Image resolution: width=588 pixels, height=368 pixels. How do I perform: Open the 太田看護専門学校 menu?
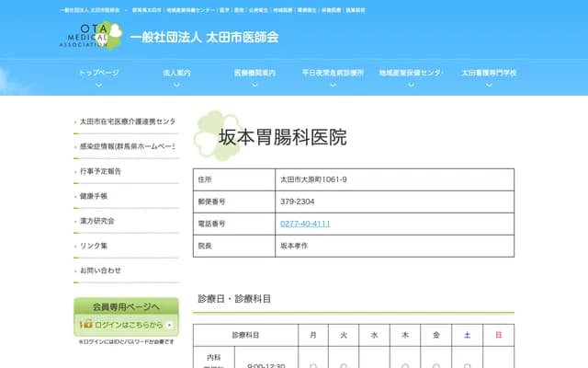click(489, 73)
